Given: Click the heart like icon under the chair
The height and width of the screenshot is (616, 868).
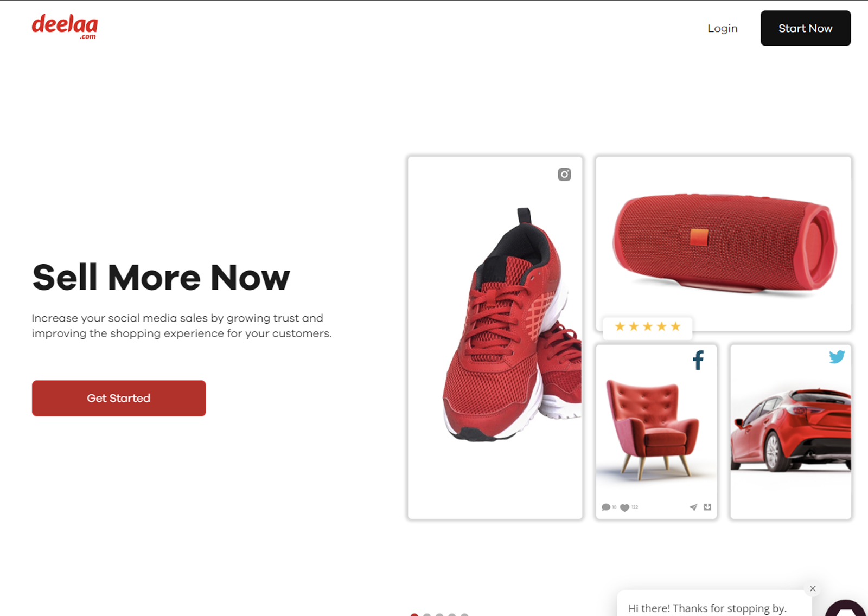Looking at the screenshot, I should click(x=624, y=508).
